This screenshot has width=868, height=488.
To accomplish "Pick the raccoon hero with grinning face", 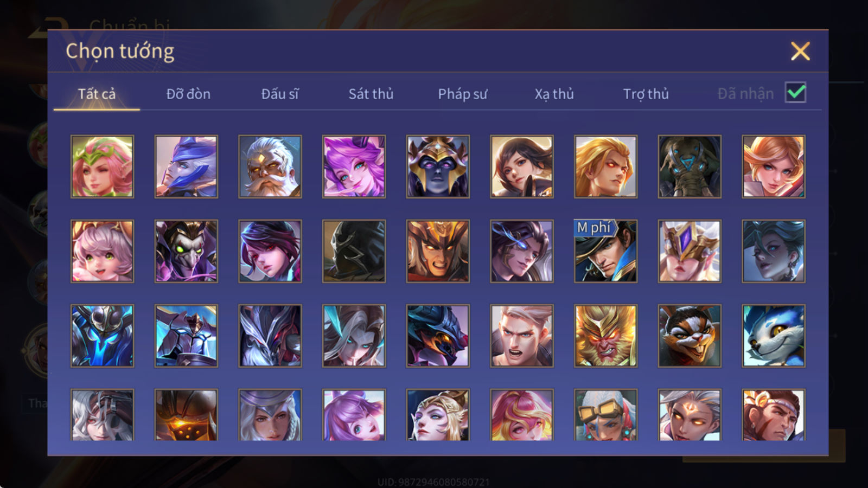I will (690, 336).
